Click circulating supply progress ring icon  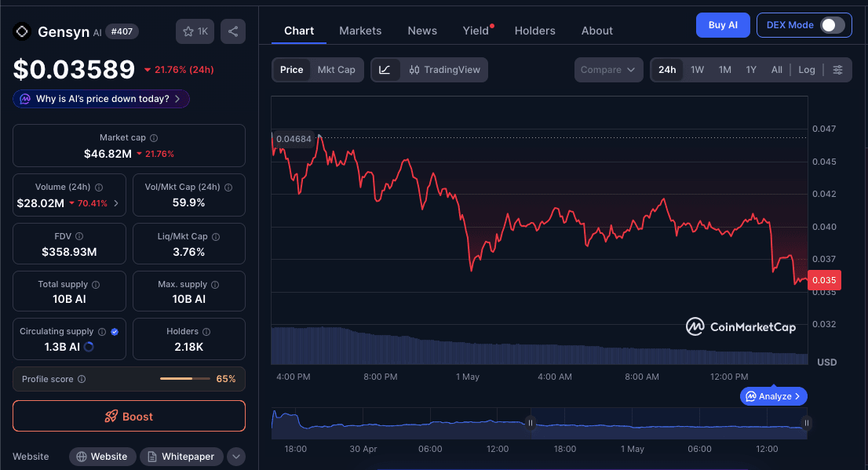pos(89,347)
